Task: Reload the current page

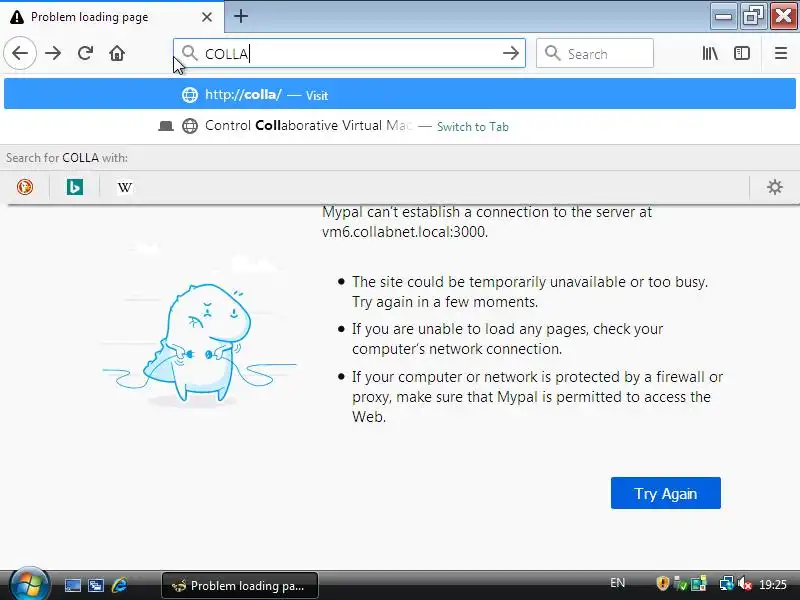Action: click(85, 53)
